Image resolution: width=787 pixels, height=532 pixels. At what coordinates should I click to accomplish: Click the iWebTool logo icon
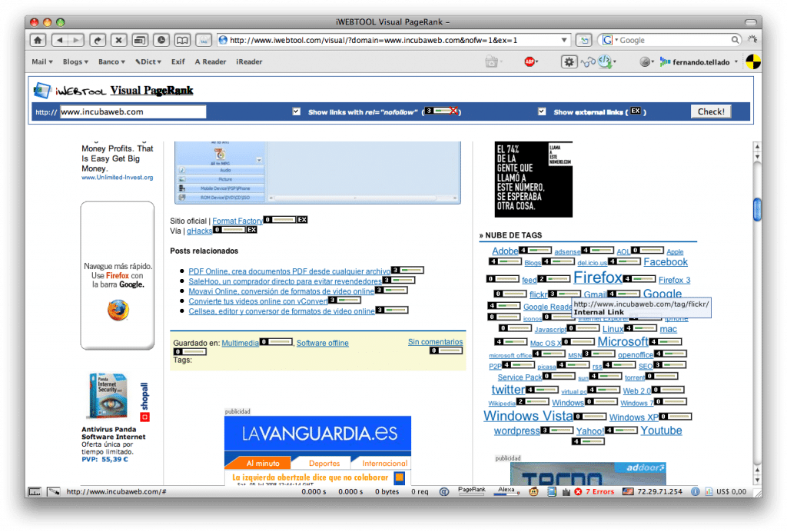click(42, 91)
